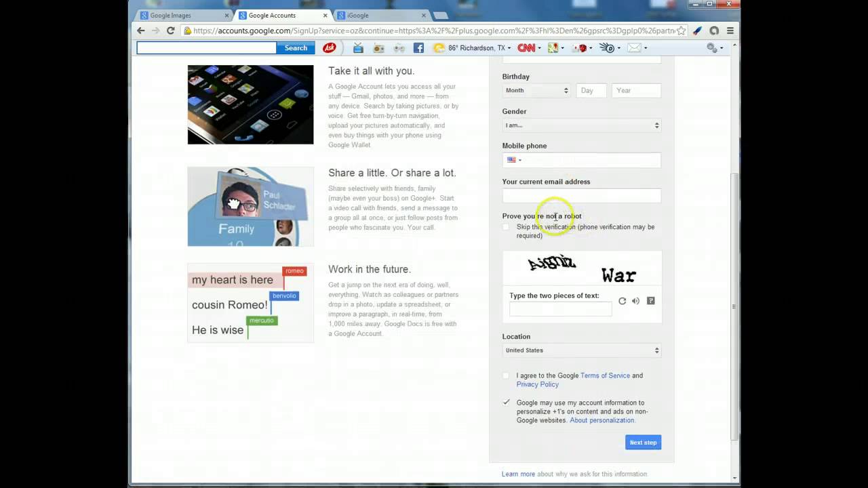
Task: Click the red dice games icon
Action: pos(580,47)
